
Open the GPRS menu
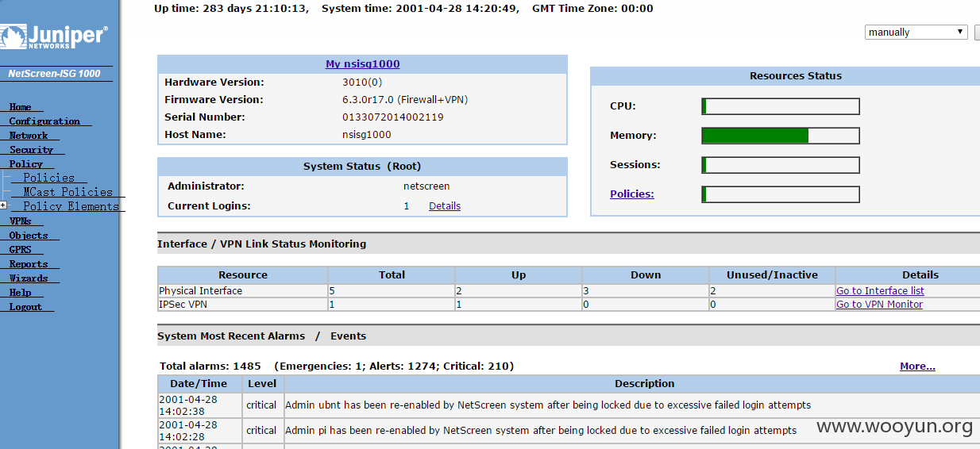click(21, 250)
